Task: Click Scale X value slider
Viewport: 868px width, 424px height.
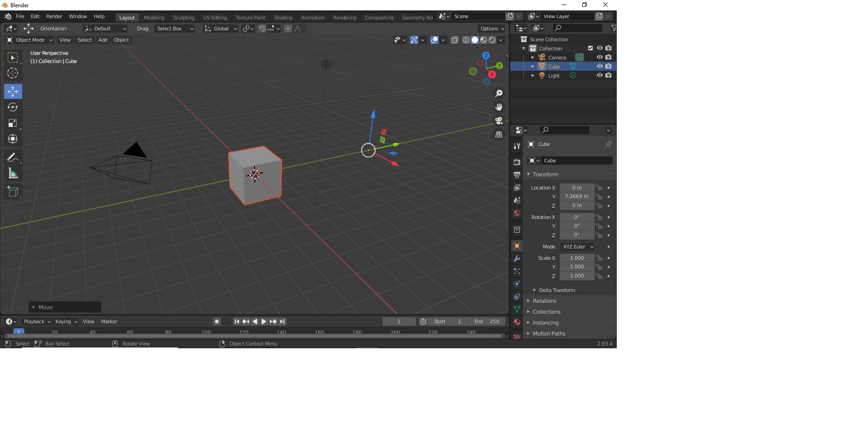Action: click(x=577, y=258)
